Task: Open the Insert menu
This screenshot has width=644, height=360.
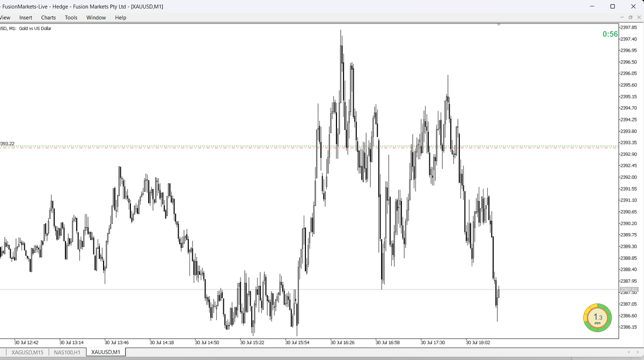Action: pos(26,17)
